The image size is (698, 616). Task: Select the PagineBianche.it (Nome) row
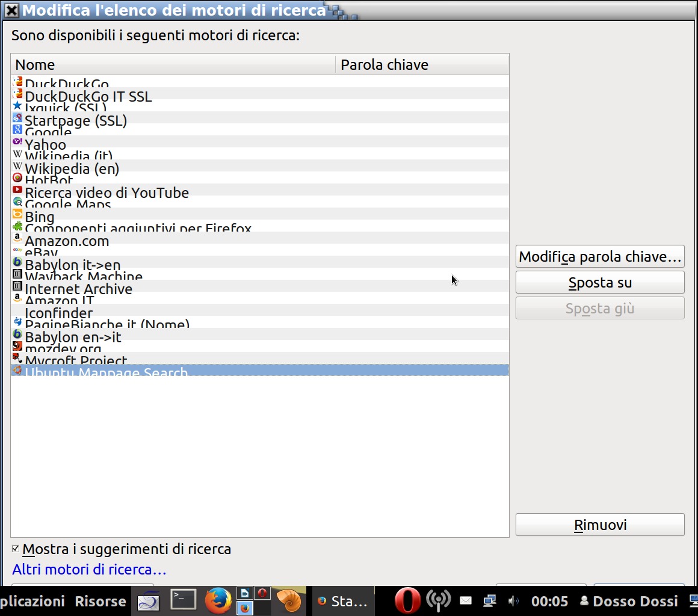(x=260, y=322)
